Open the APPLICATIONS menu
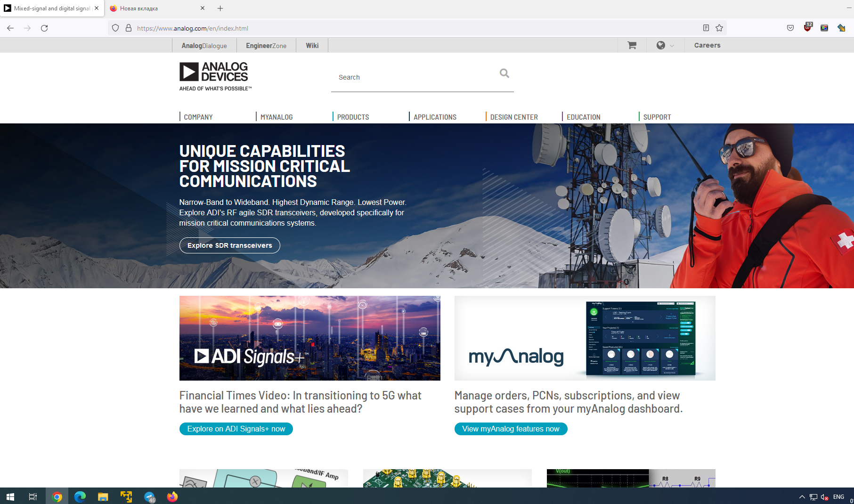The width and height of the screenshot is (854, 504). click(x=435, y=117)
